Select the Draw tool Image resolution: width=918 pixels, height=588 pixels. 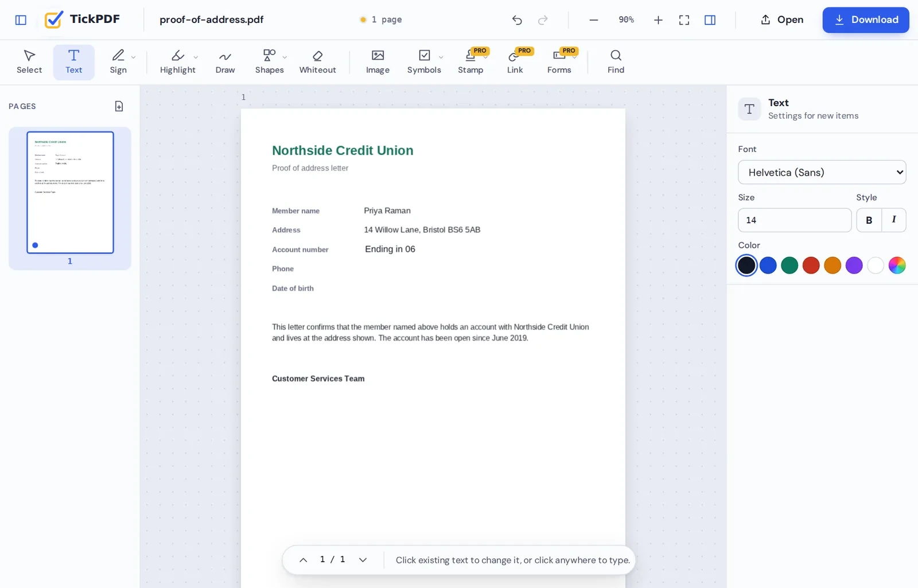[x=225, y=62]
